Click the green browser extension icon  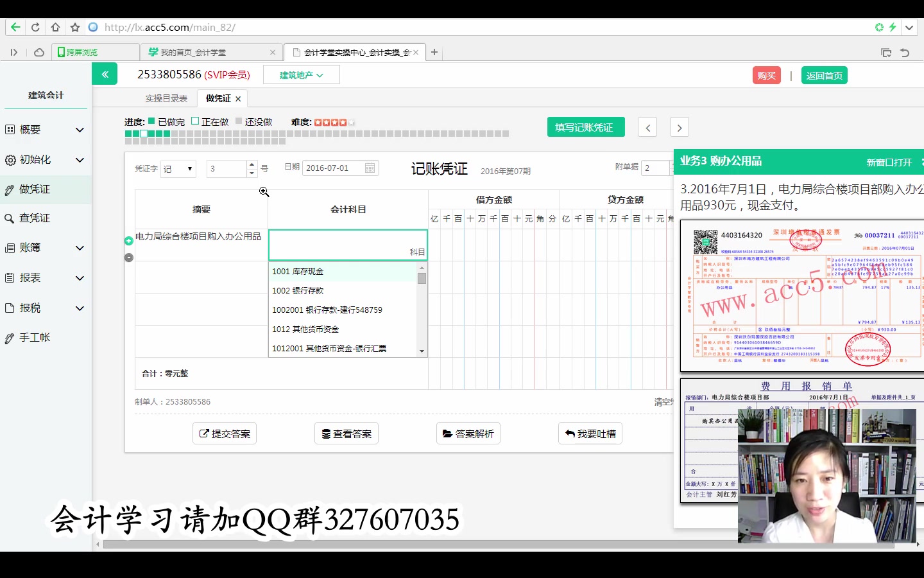click(x=879, y=27)
